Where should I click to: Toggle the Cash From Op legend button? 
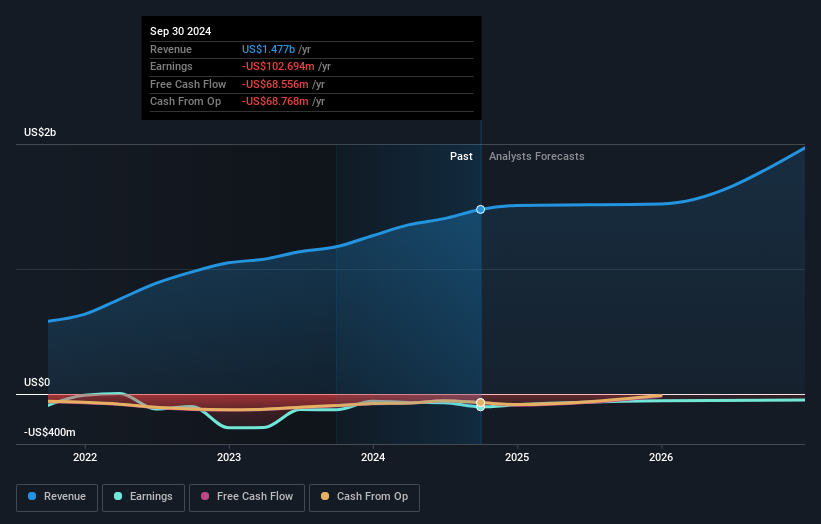click(364, 497)
